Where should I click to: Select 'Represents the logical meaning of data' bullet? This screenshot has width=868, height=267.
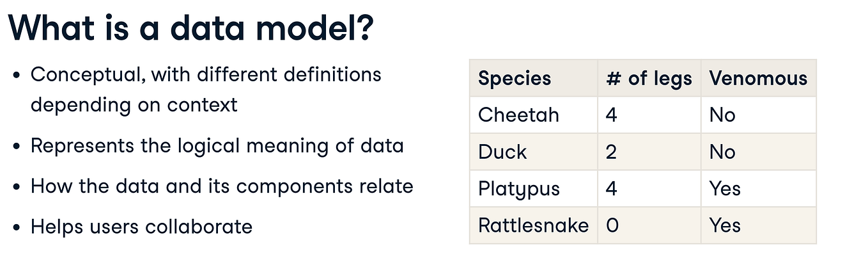(x=217, y=145)
